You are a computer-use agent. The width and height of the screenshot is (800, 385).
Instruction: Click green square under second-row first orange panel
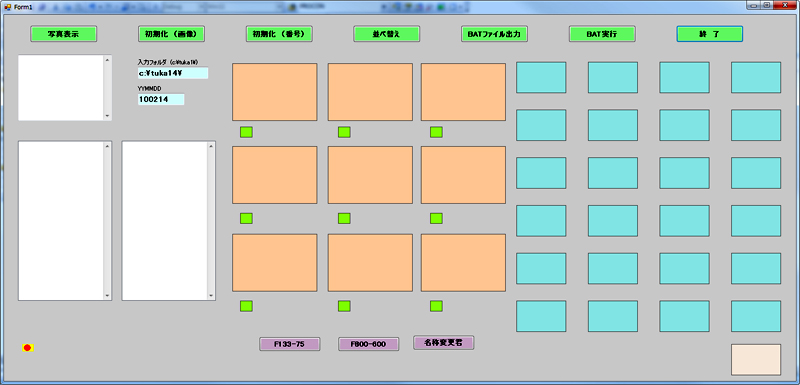click(246, 218)
